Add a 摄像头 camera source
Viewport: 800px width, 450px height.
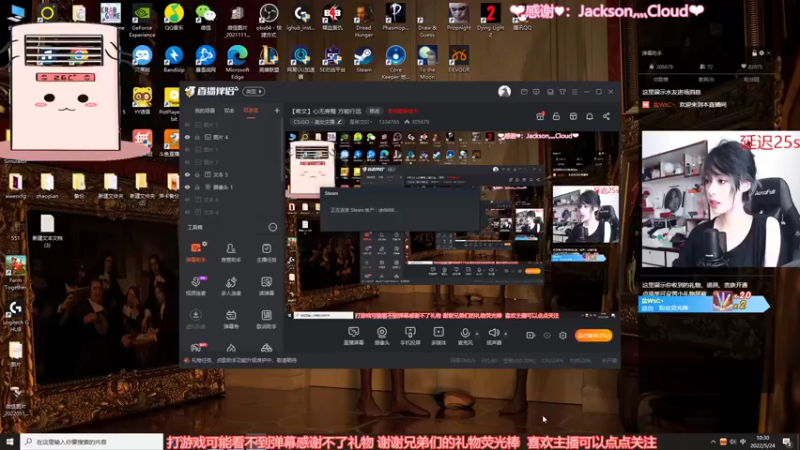[382, 336]
